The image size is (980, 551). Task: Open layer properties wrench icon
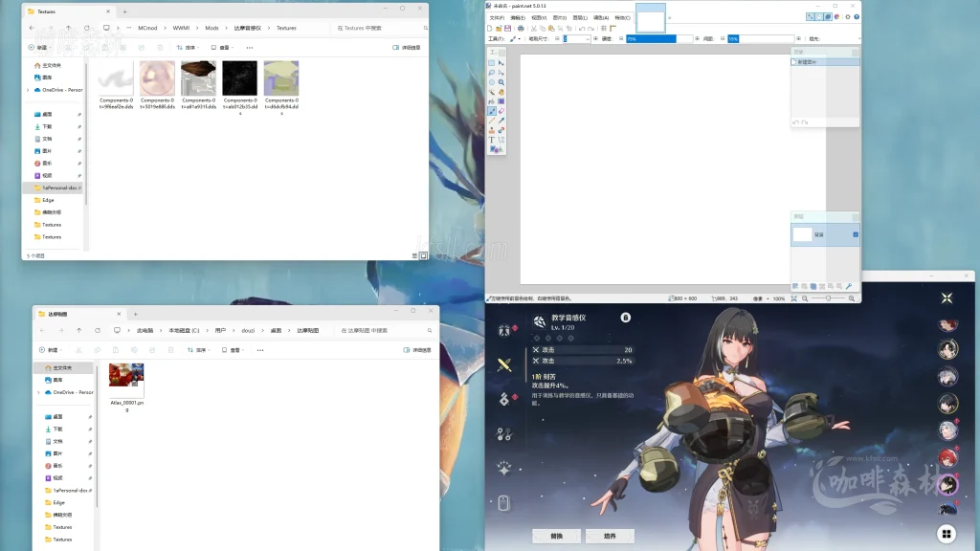(x=848, y=286)
